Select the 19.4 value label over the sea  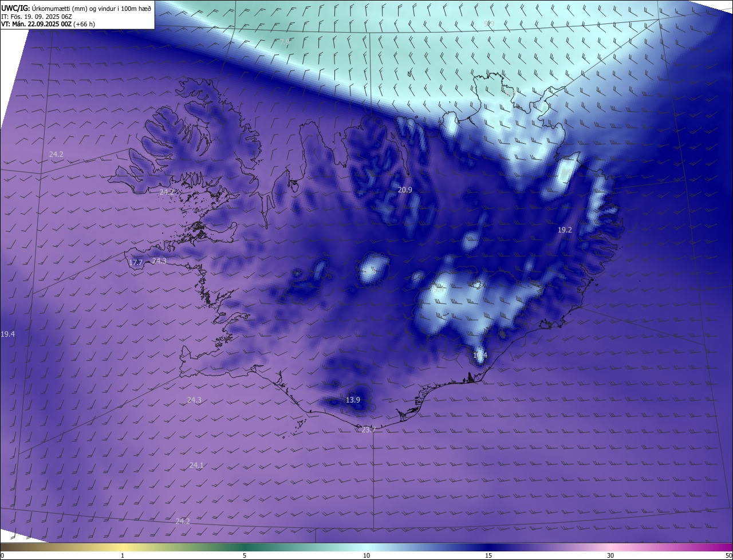click(x=8, y=334)
